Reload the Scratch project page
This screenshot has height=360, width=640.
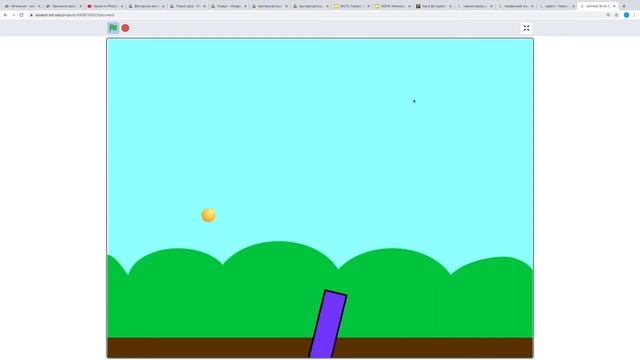(x=22, y=15)
